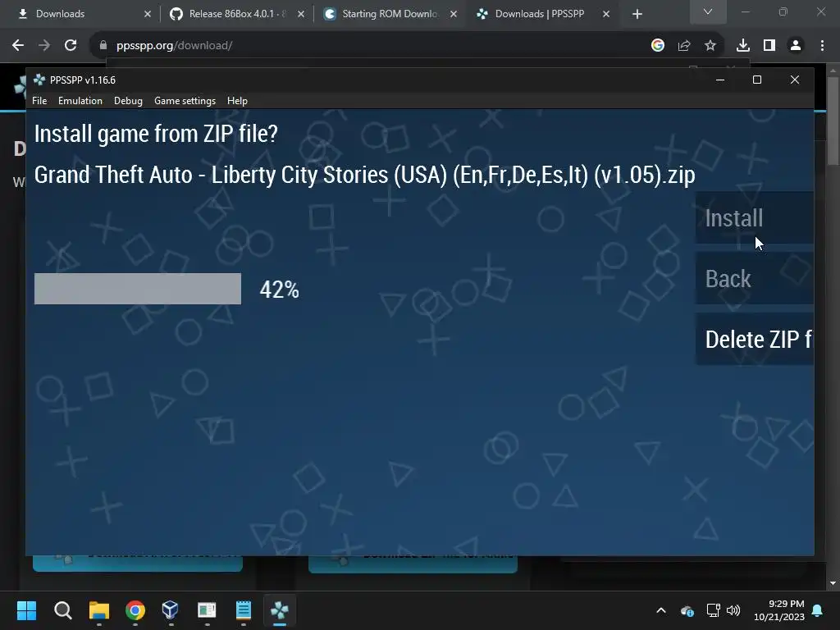Open the Help menu in PPSSPP
Image resolution: width=840 pixels, height=630 pixels.
(237, 101)
